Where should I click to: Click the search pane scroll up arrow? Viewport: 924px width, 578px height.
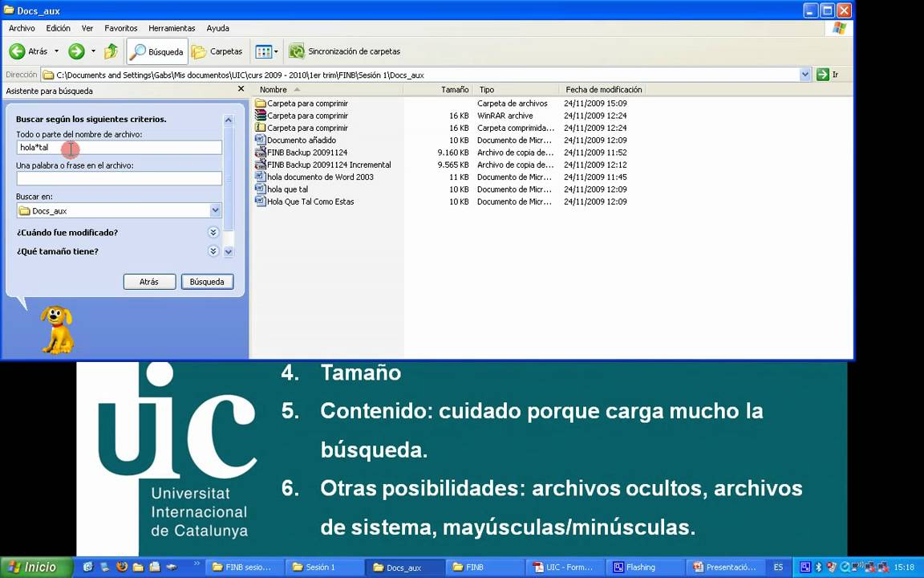click(x=229, y=120)
